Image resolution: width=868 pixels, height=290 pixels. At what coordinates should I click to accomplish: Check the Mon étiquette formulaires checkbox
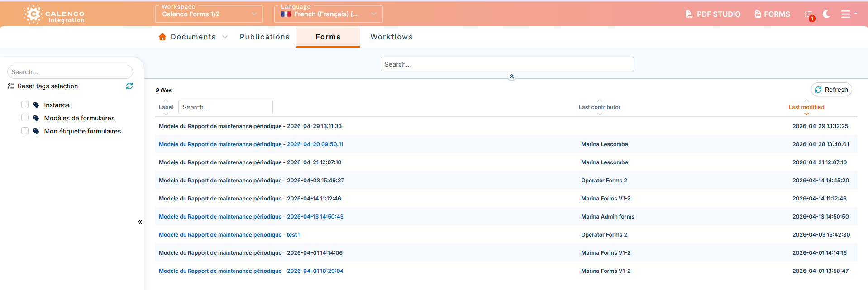coord(25,131)
